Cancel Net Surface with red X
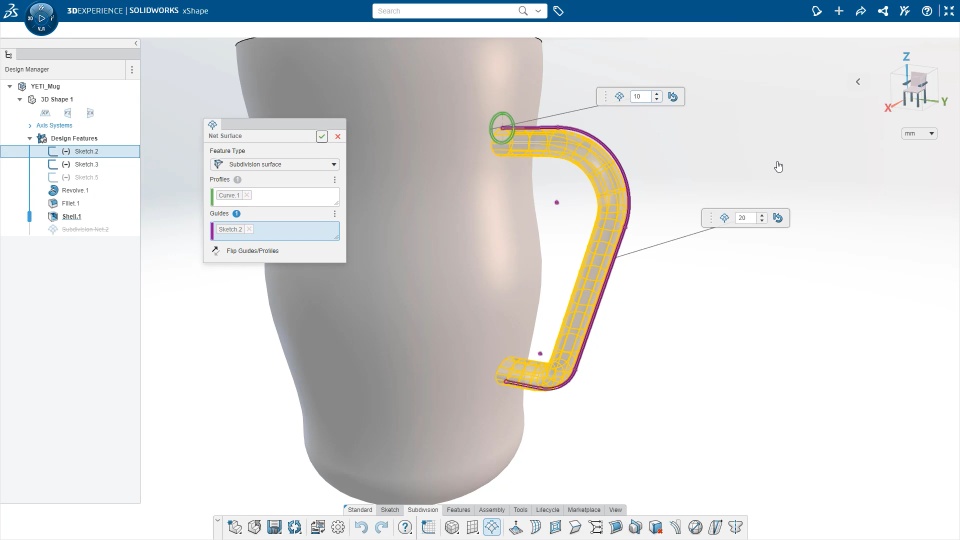 [x=338, y=136]
